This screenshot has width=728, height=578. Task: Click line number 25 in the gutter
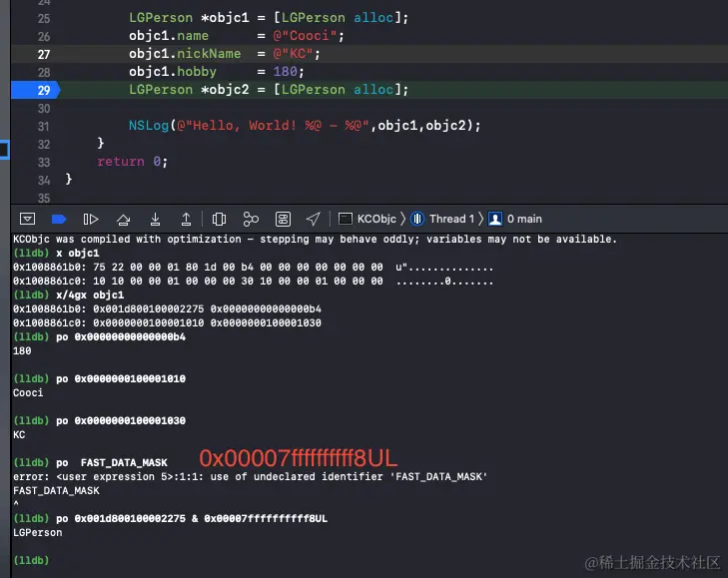pos(44,19)
